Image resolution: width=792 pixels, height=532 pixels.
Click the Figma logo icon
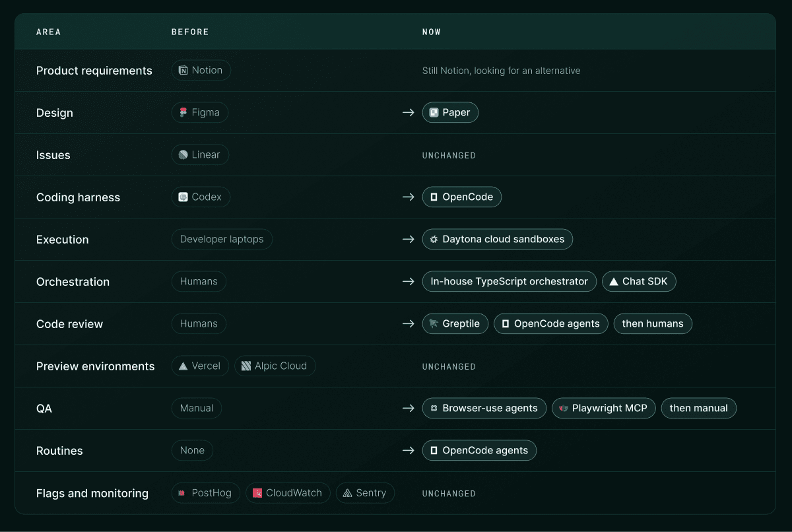click(183, 113)
